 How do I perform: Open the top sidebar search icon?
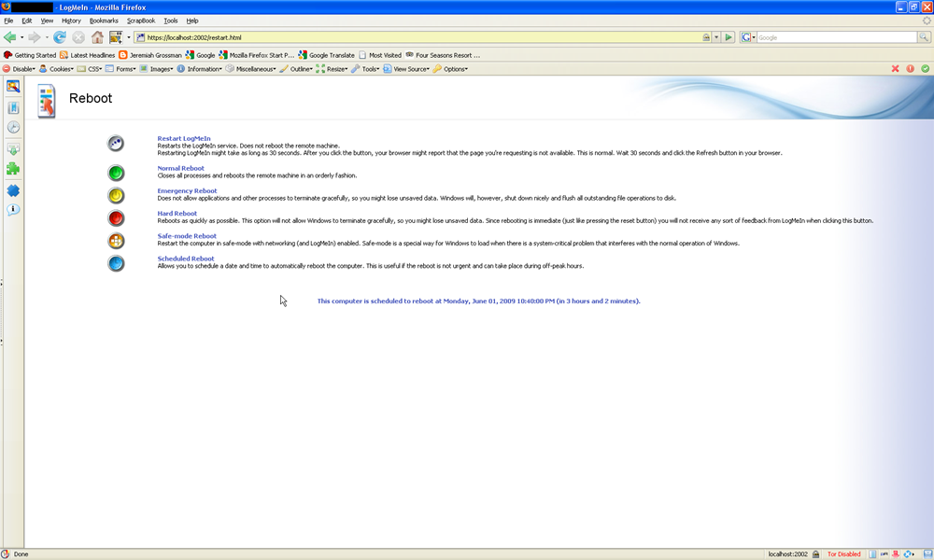[12, 86]
